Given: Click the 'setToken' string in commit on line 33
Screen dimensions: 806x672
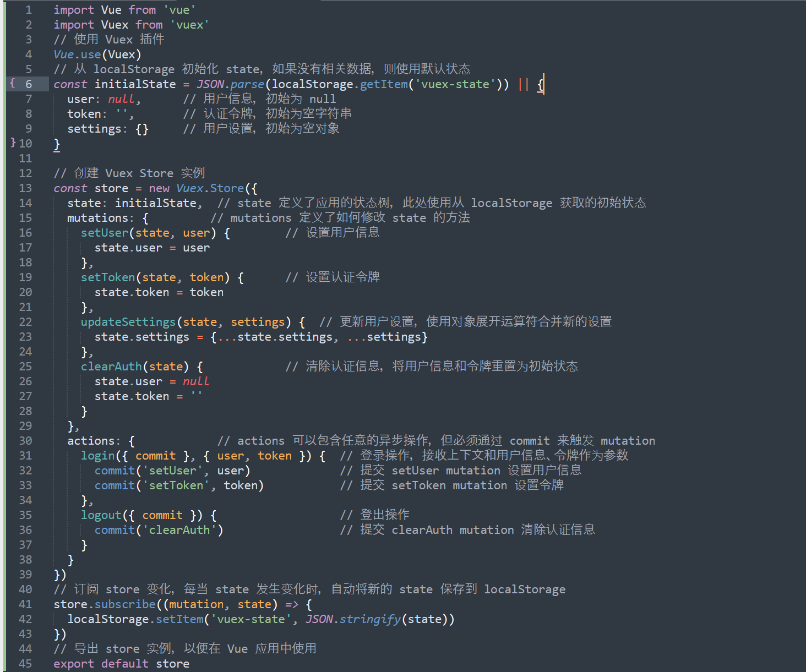Looking at the screenshot, I should click(x=176, y=485).
